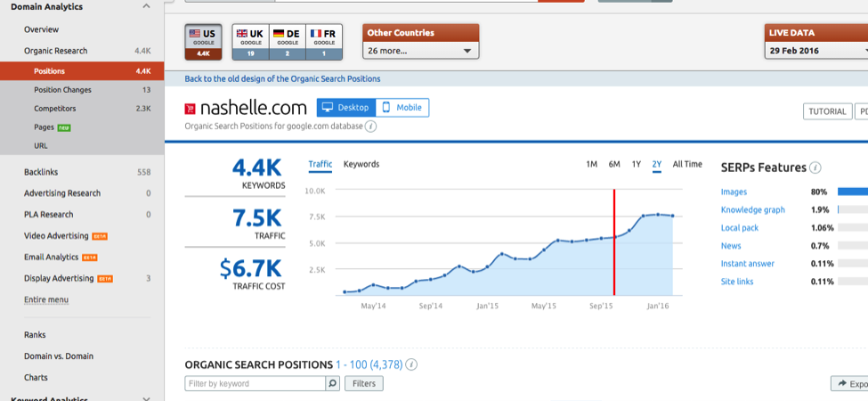Open the Local pack SERP feature link

tap(740, 227)
